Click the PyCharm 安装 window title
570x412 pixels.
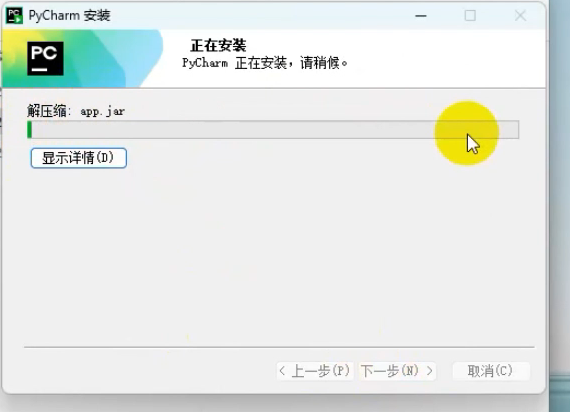(x=69, y=16)
